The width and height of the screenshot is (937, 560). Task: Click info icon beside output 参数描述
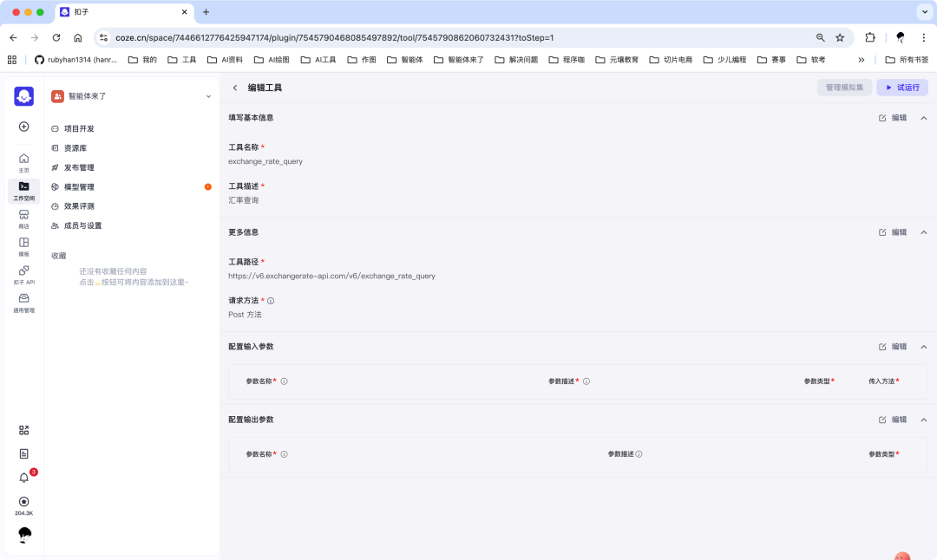(x=639, y=454)
